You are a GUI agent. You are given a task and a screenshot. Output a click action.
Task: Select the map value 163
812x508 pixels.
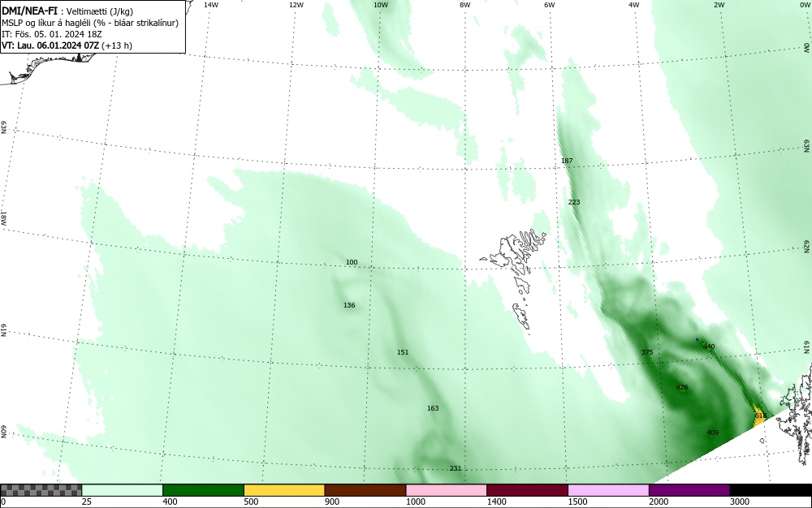(x=433, y=408)
